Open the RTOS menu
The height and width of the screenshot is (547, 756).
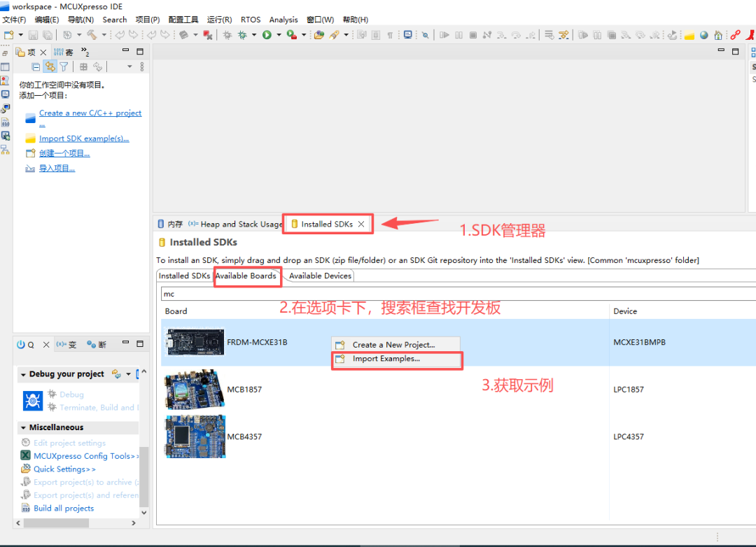250,20
